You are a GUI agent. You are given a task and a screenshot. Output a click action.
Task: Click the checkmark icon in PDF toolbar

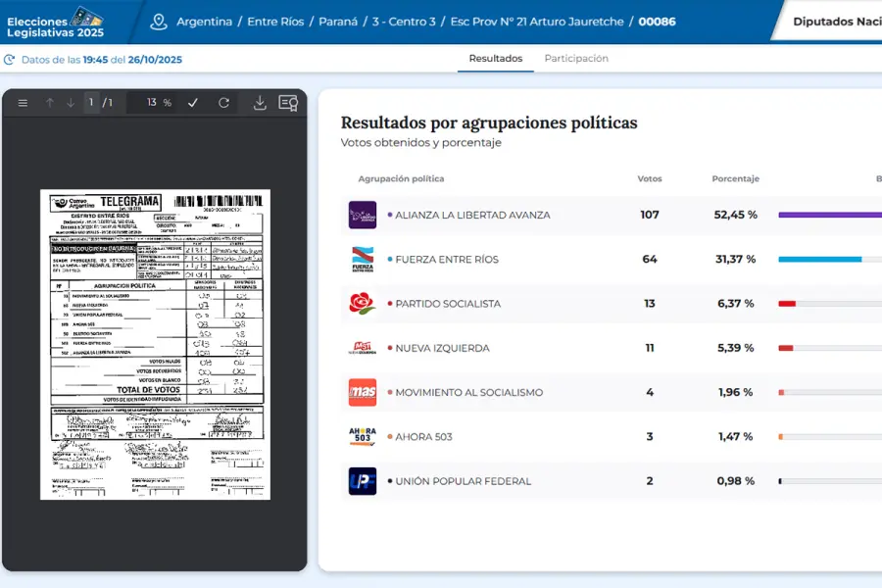[193, 103]
